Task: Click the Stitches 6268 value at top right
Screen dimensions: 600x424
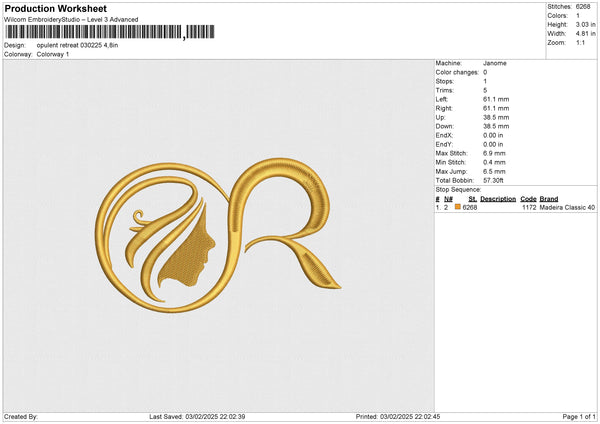Action: 583,6
